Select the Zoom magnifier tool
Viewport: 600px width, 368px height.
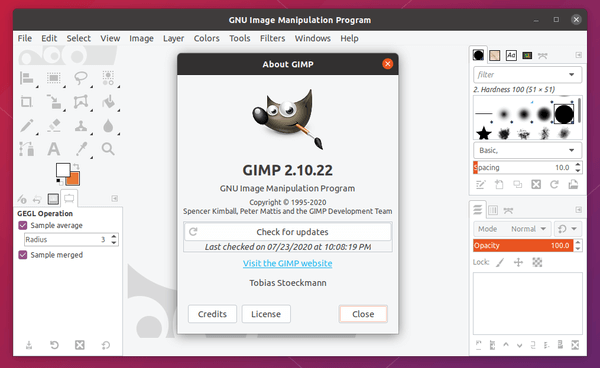pyautogui.click(x=108, y=149)
